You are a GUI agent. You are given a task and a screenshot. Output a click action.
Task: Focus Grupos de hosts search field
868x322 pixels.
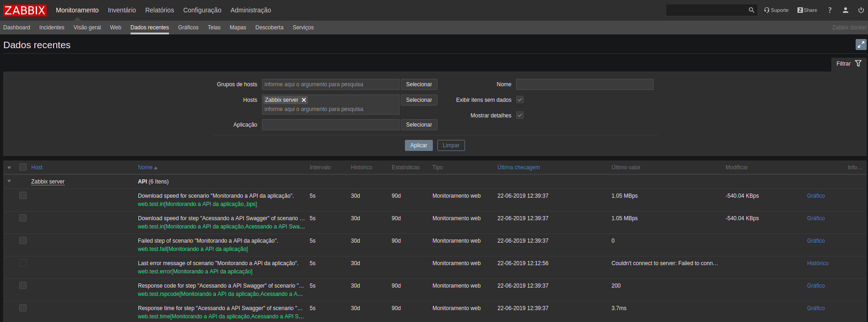pos(331,84)
